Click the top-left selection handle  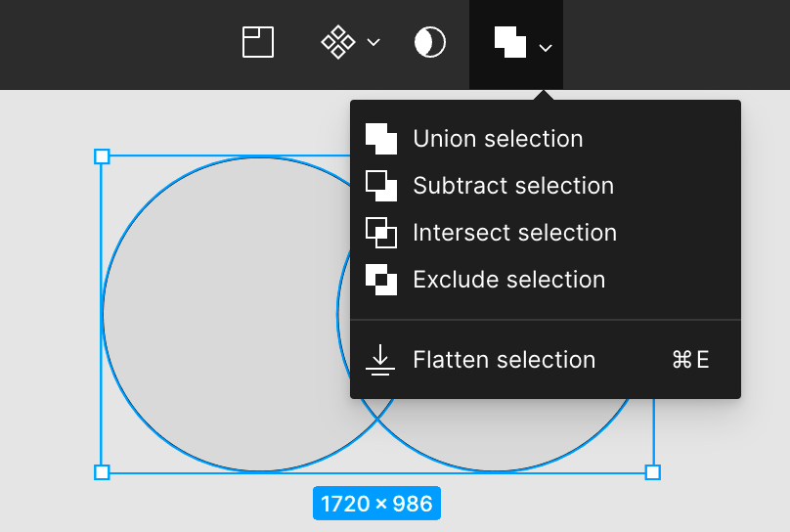tap(102, 156)
